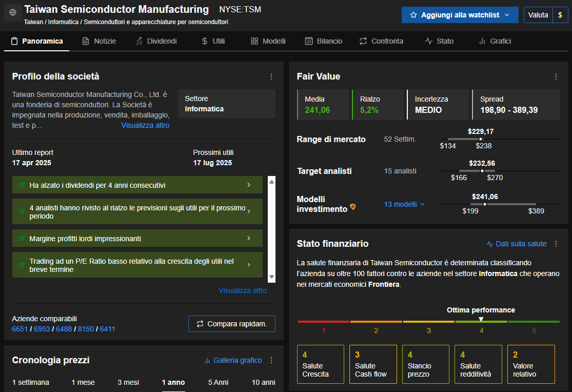572x392 pixels.
Task: Click the Incertezza MEDIO box
Action: click(438, 105)
